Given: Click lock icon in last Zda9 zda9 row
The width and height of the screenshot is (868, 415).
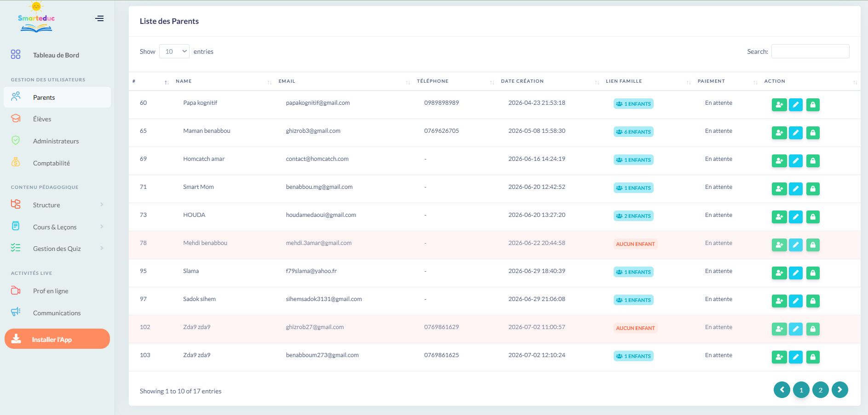Looking at the screenshot, I should [813, 357].
